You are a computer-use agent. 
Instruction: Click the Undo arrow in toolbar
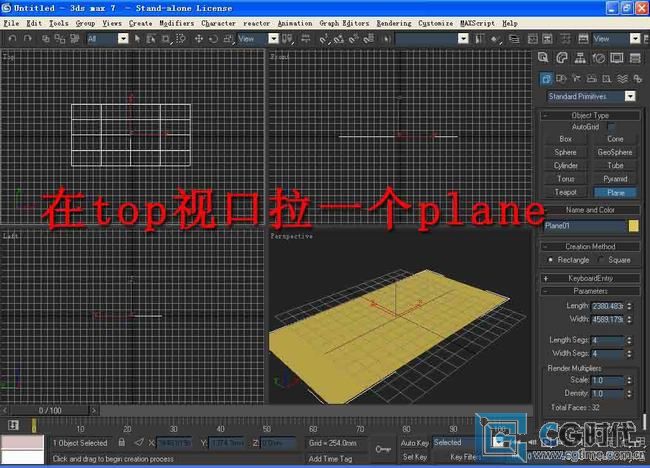(12, 39)
